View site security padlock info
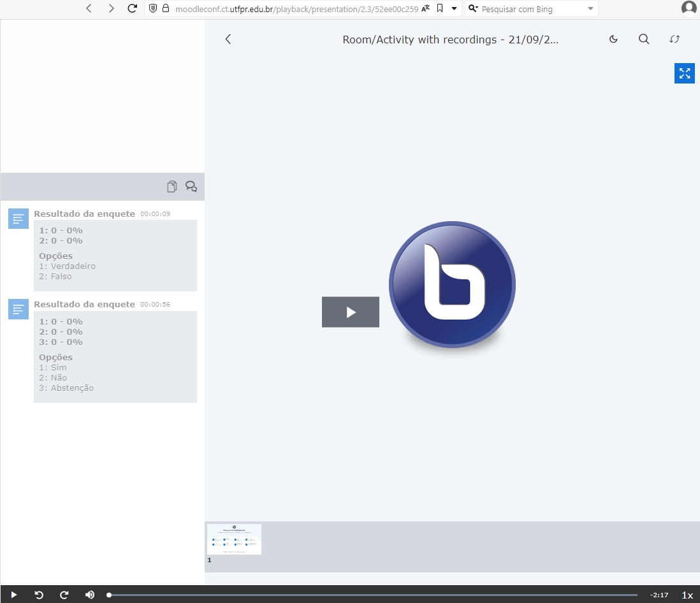The width and height of the screenshot is (700, 603). click(166, 8)
